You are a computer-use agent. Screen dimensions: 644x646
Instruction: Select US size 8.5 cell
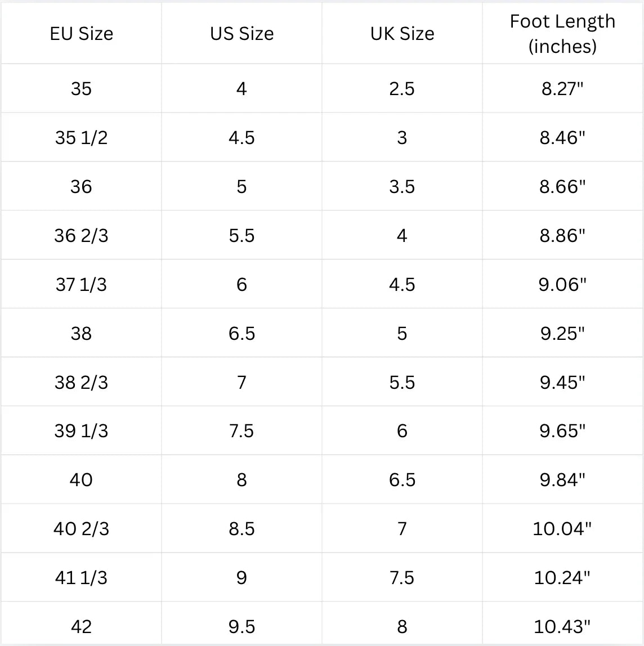click(241, 528)
